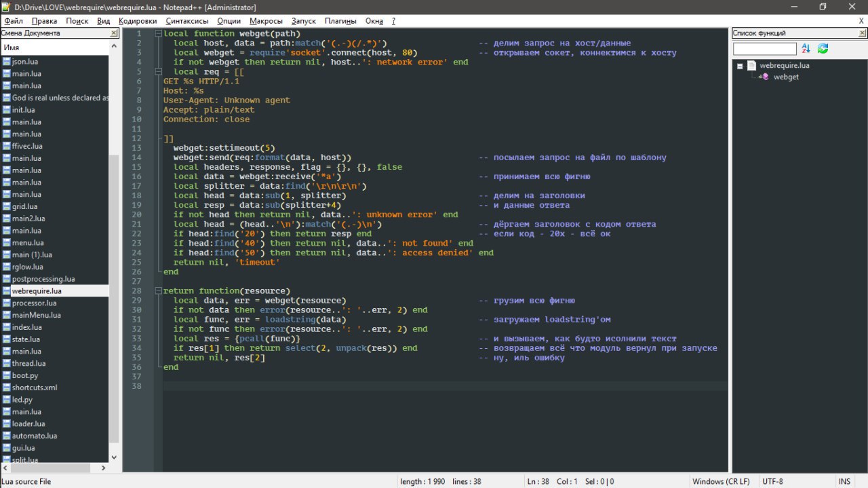868x488 pixels.
Task: Click the X at right of menu bar
Action: click(x=861, y=21)
